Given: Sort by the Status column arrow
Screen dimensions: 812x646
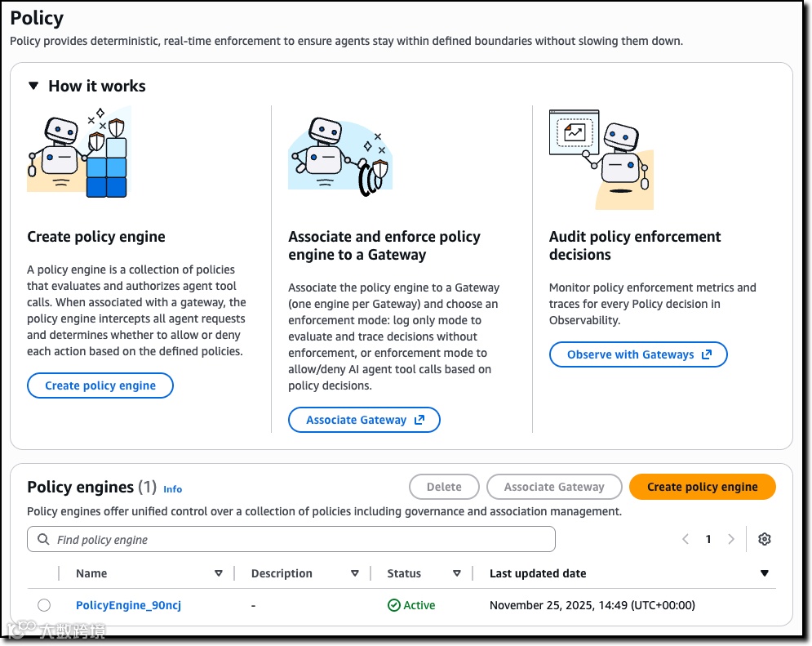Looking at the screenshot, I should (x=457, y=573).
